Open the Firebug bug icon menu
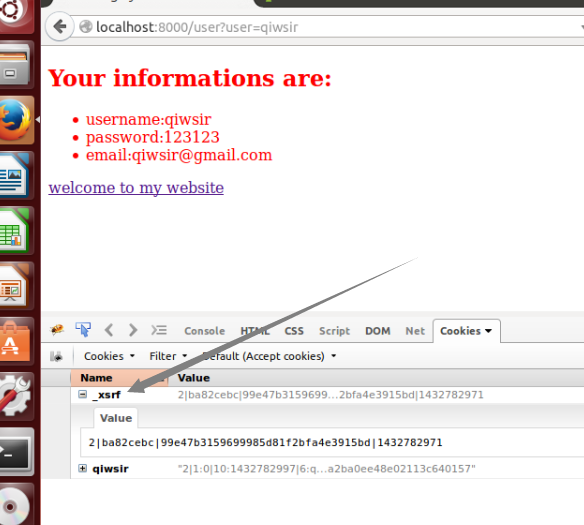Viewport: 584px width, 525px height. [57, 330]
